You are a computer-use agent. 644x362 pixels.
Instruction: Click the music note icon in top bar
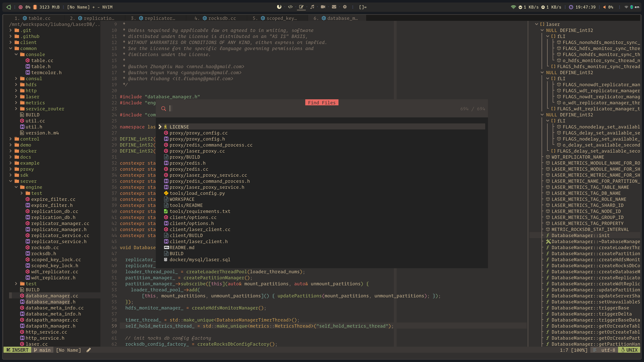coord(312,7)
